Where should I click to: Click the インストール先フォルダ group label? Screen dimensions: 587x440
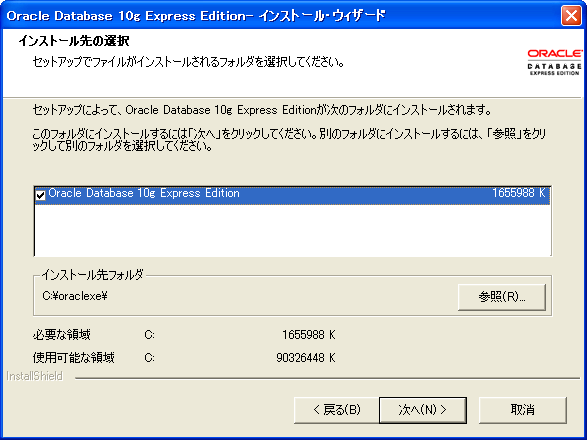(x=92, y=275)
